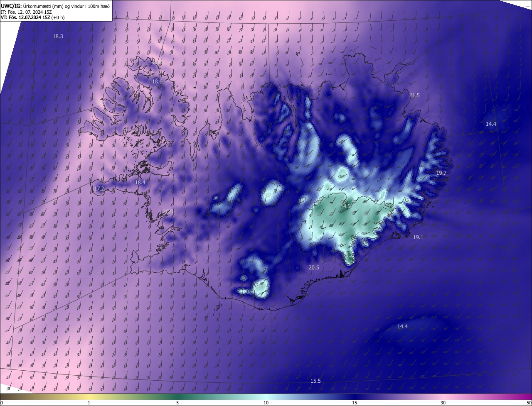Viewport: 532px width, 406px height.
Task: Click the 4.9 value on the glacier
Action: pyautogui.click(x=347, y=206)
